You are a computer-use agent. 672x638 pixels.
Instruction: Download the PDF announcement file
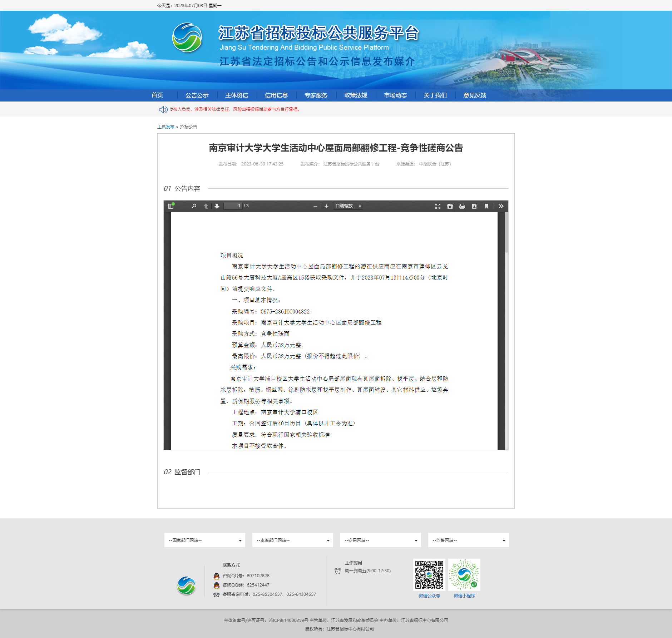(x=474, y=206)
